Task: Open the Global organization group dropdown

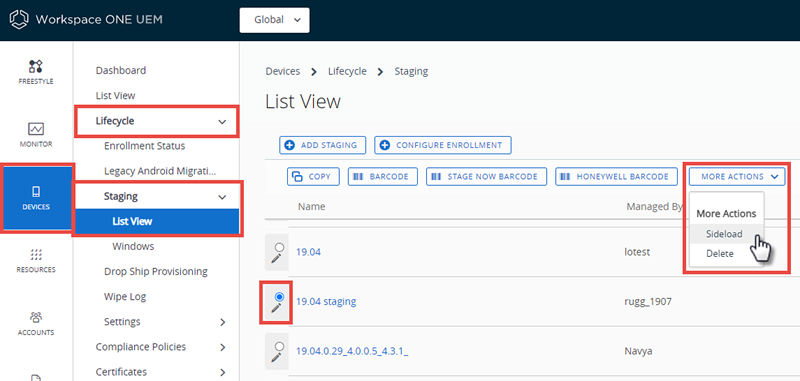Action: pyautogui.click(x=274, y=20)
